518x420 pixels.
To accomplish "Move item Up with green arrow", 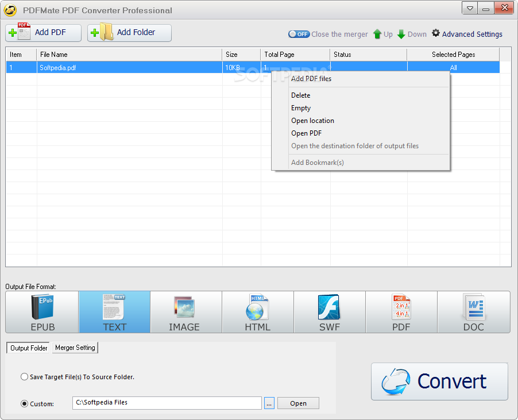I will pyautogui.click(x=382, y=34).
